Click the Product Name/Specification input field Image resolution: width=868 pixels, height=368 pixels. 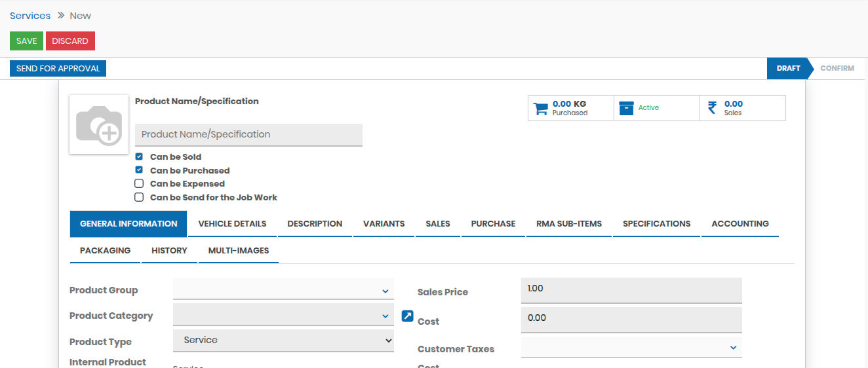coord(248,135)
